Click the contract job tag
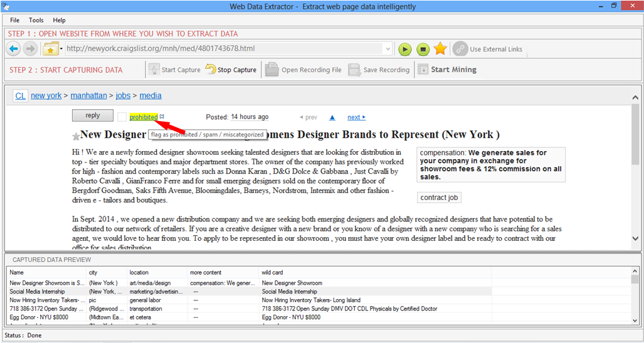Screen dimensions: 644x343 tap(439, 198)
